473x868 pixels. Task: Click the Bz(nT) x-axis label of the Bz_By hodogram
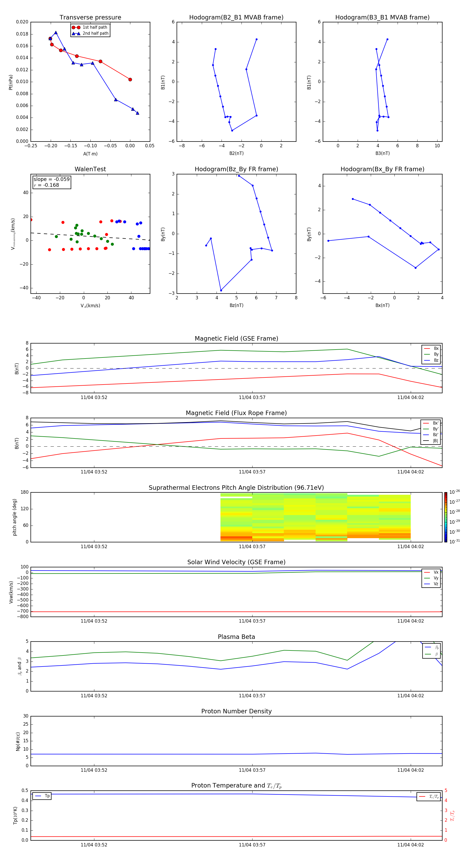tap(236, 305)
